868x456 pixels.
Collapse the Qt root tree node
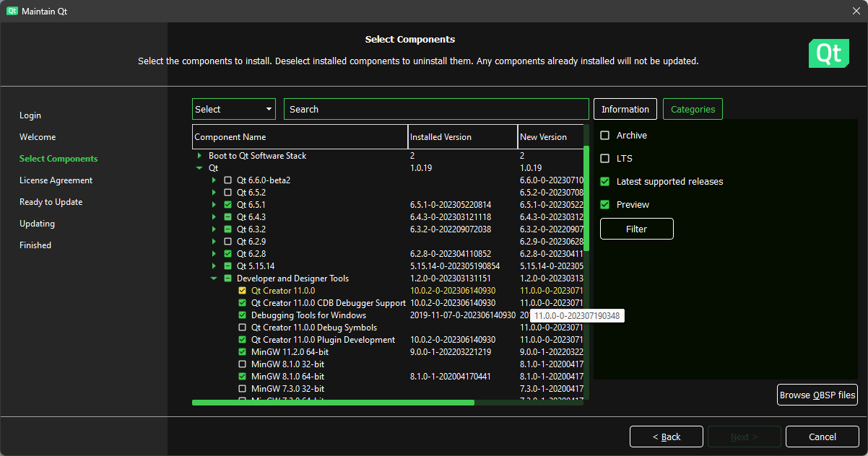[x=199, y=168]
